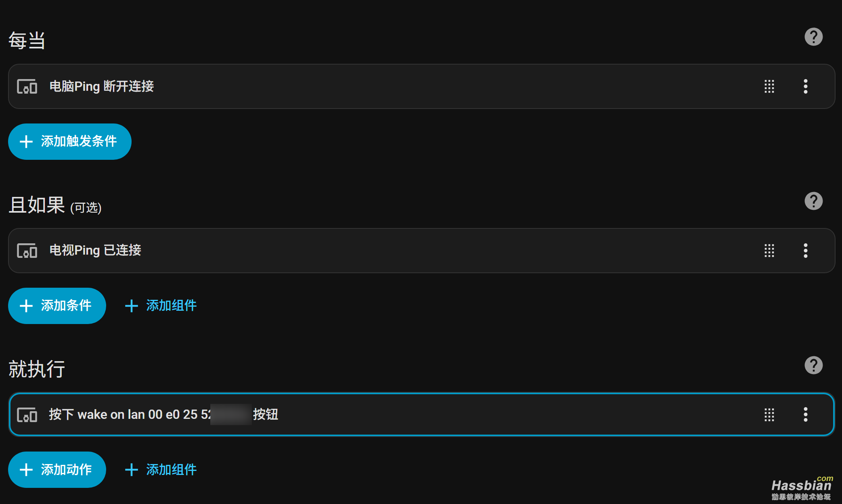The height and width of the screenshot is (504, 842).
Task: Click 添加组件 link under conditions
Action: (161, 306)
